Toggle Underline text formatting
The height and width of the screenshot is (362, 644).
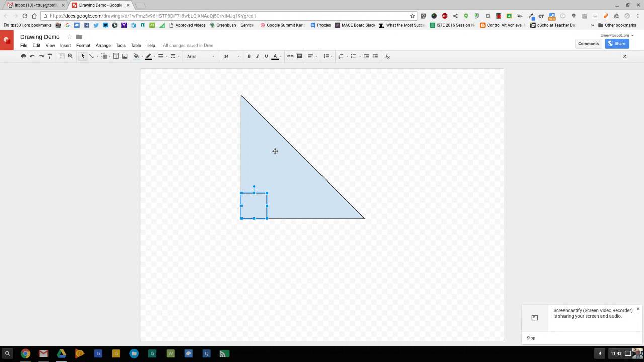266,56
